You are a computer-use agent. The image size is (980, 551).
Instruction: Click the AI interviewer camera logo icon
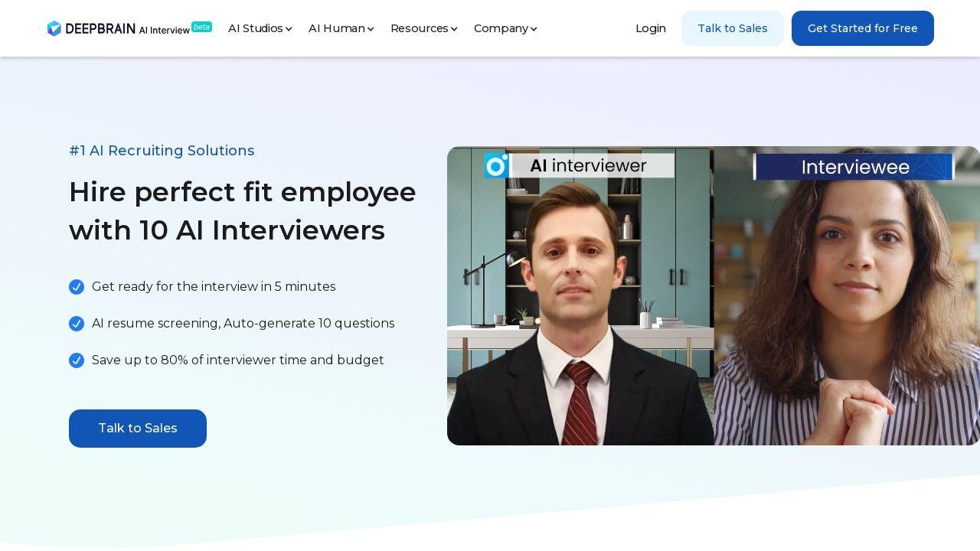496,165
